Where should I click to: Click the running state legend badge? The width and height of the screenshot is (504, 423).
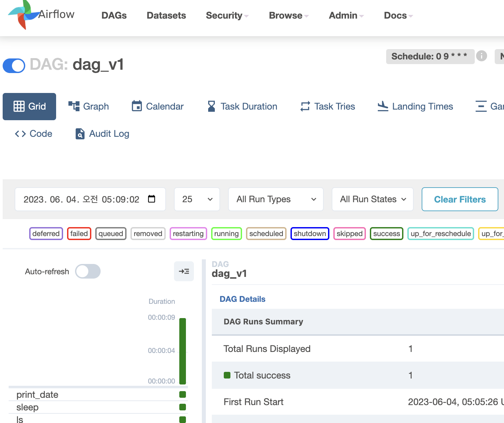(226, 233)
